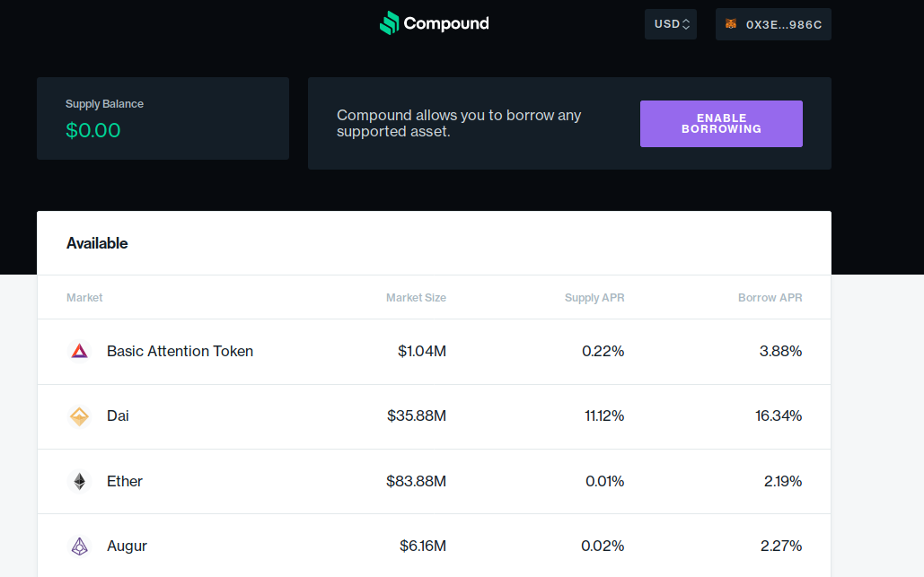
Task: Click the Market column header
Action: pos(84,297)
